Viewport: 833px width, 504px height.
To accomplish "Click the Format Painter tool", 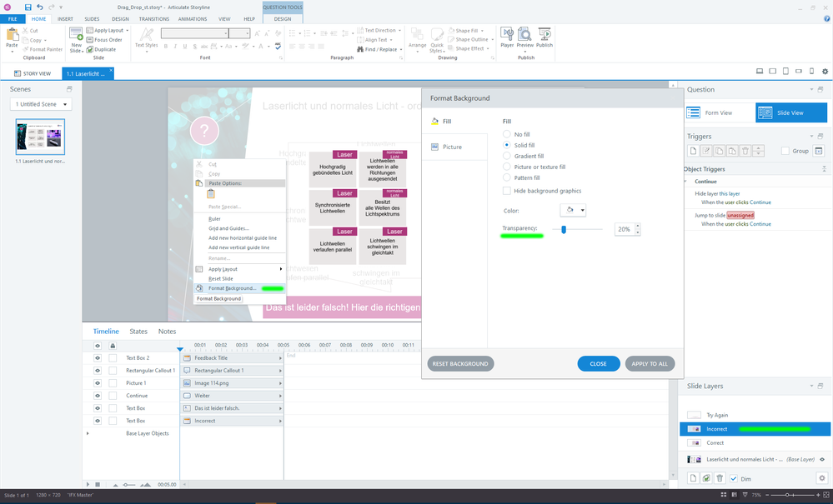I will point(45,49).
